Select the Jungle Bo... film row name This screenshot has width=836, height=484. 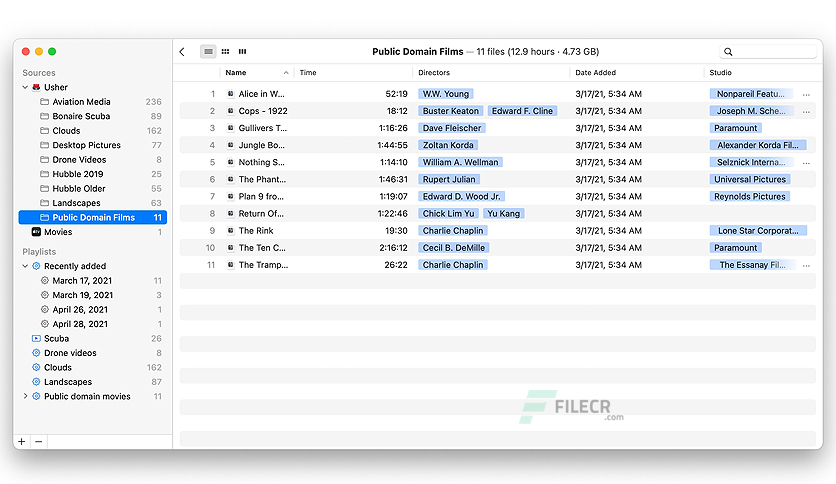262,145
